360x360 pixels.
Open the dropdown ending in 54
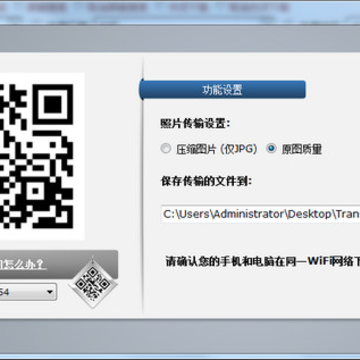[x=28, y=292]
